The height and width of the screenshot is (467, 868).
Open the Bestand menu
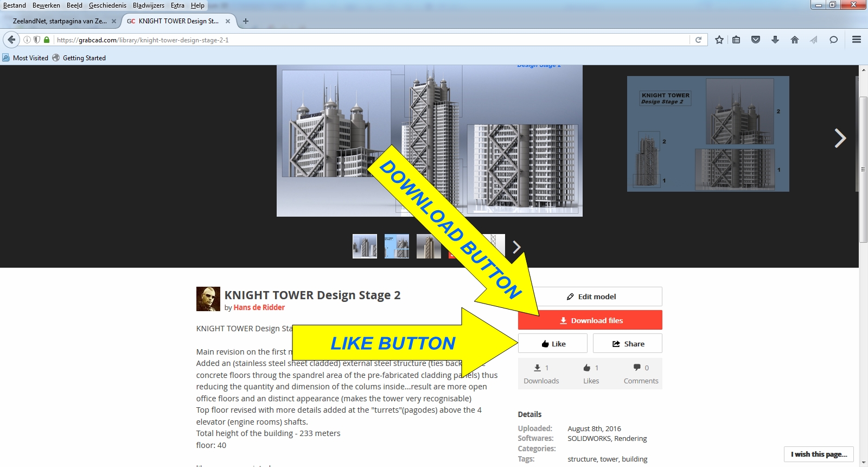point(15,5)
